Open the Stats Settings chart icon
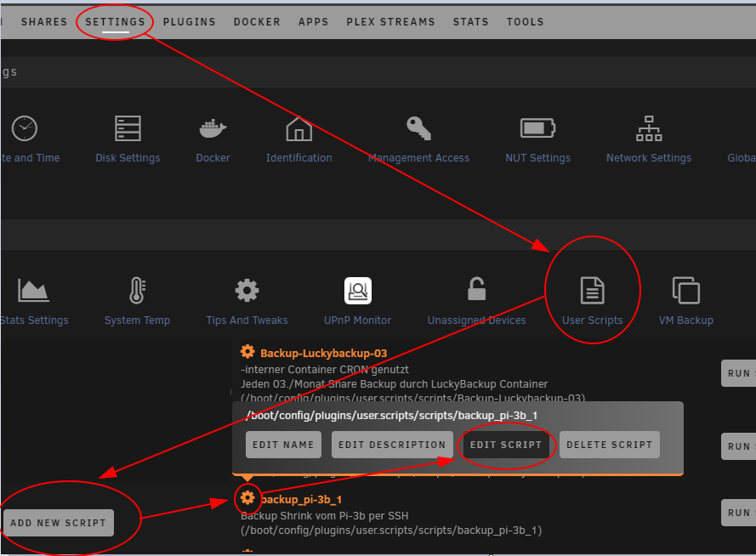The image size is (756, 556). pyautogui.click(x=33, y=290)
